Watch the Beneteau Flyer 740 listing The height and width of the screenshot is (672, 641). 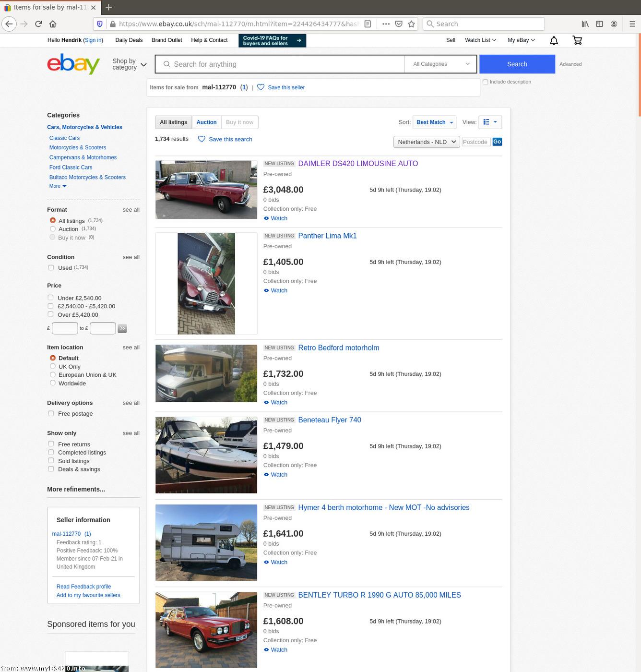tap(275, 475)
